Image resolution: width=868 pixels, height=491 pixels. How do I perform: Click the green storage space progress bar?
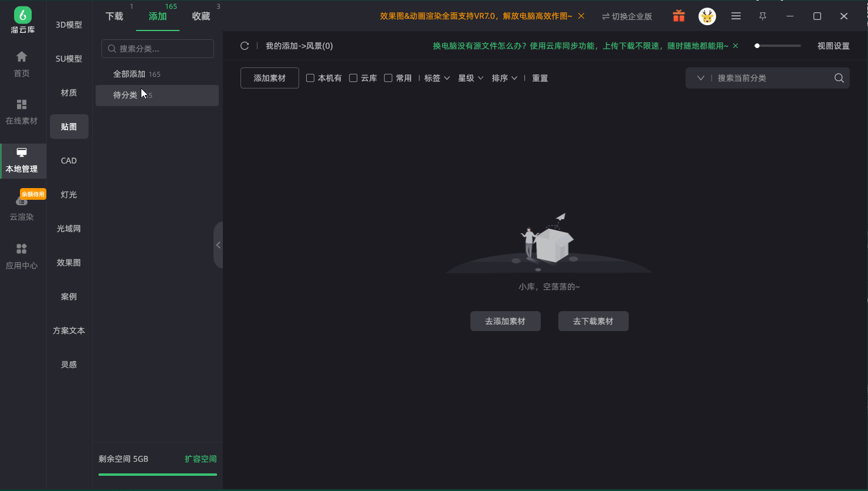(x=158, y=475)
